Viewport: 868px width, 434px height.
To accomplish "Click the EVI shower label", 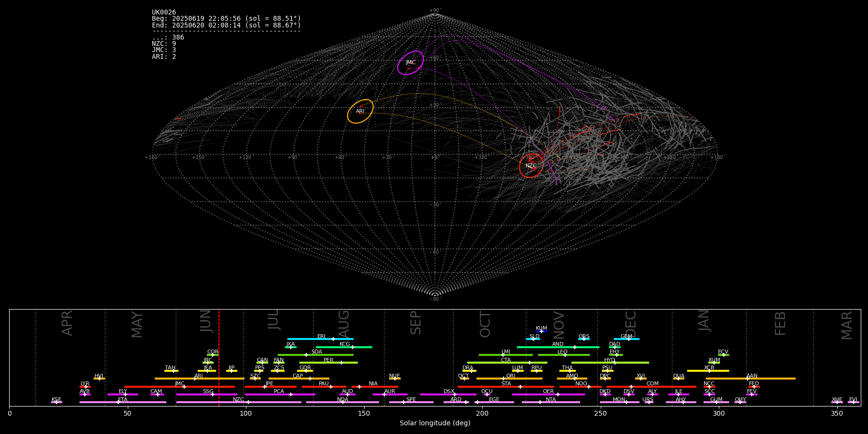I will (x=854, y=400).
